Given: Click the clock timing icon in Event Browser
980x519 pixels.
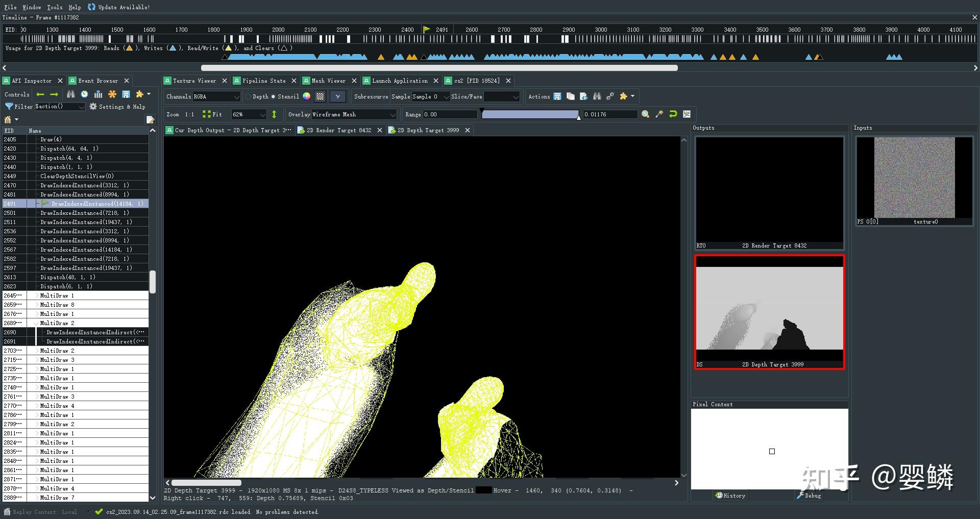Looking at the screenshot, I should [84, 94].
